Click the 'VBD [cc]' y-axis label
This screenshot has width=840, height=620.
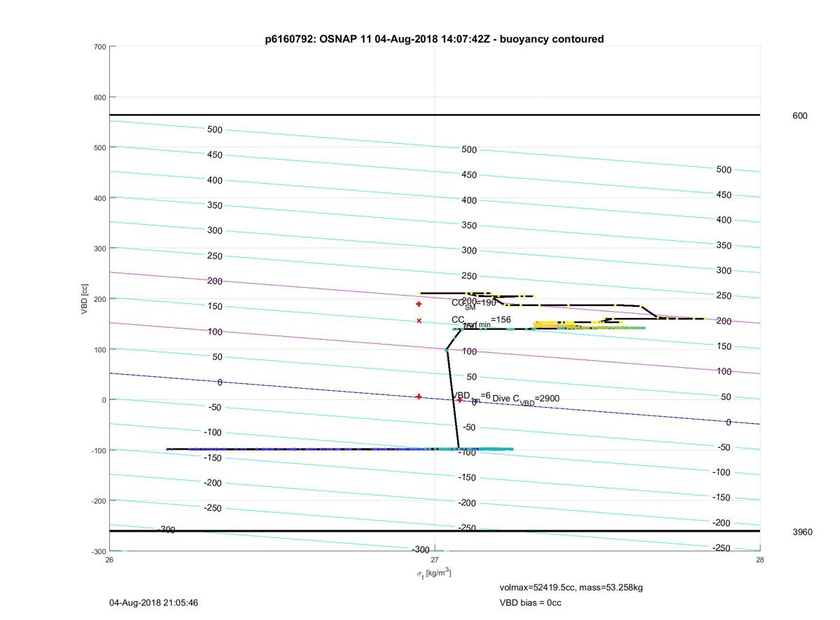[x=85, y=298]
